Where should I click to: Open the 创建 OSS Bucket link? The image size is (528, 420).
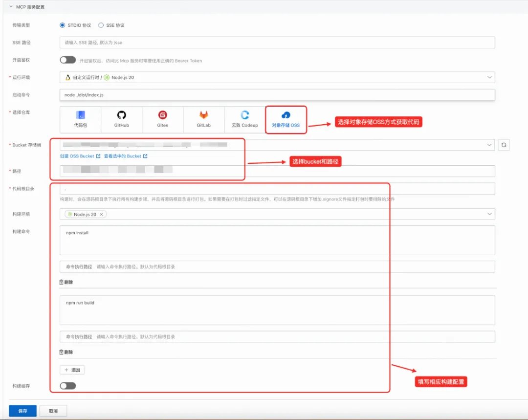pyautogui.click(x=80, y=156)
